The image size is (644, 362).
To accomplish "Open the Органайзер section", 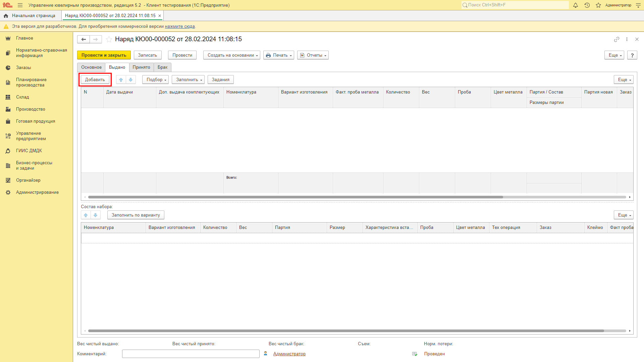I will [x=36, y=180].
